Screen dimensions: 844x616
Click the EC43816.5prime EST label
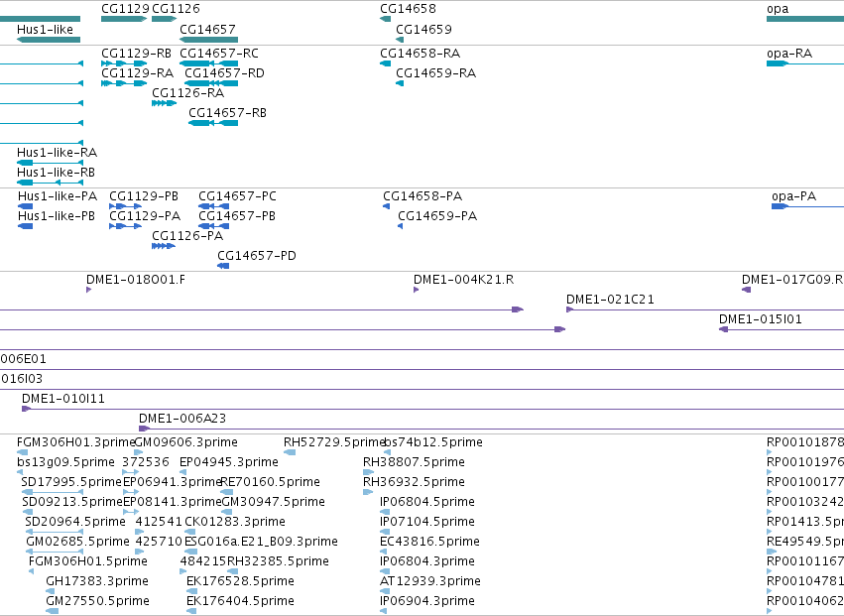[x=429, y=542]
